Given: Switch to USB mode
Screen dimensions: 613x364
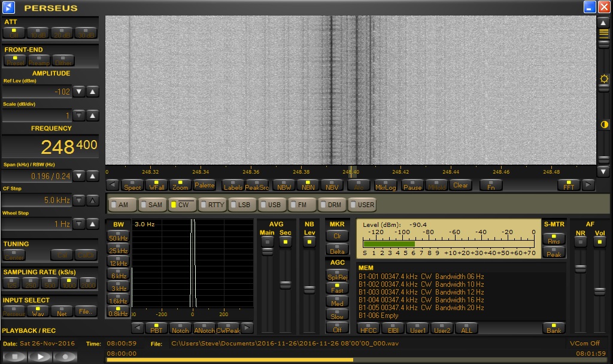Looking at the screenshot, I should click(x=272, y=205).
